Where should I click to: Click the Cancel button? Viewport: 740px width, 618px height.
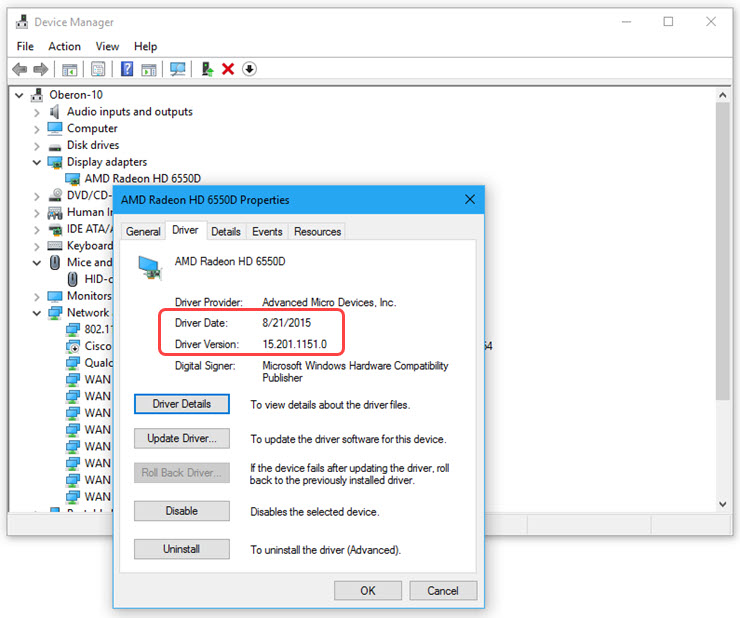pyautogui.click(x=443, y=591)
